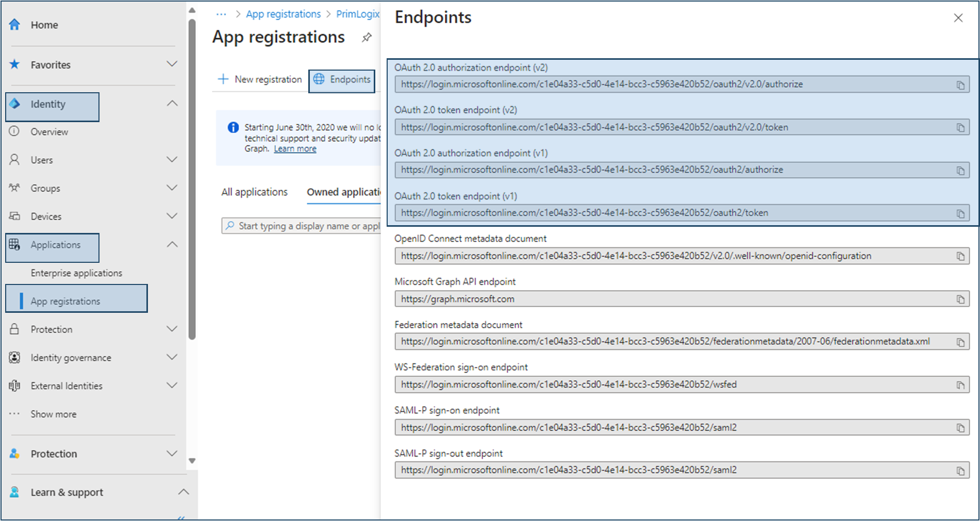Image resolution: width=980 pixels, height=521 pixels.
Task: Expand the Identity governance chevron
Action: pos(172,357)
